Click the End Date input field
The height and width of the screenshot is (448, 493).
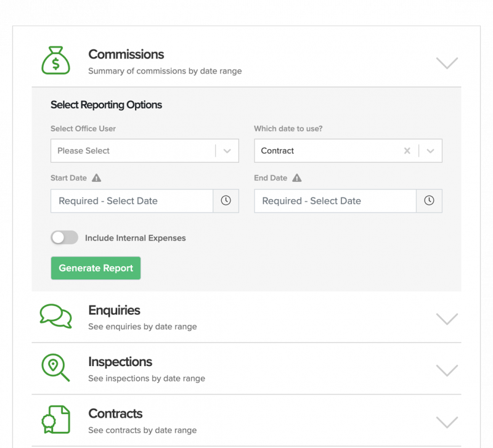pyautogui.click(x=335, y=201)
